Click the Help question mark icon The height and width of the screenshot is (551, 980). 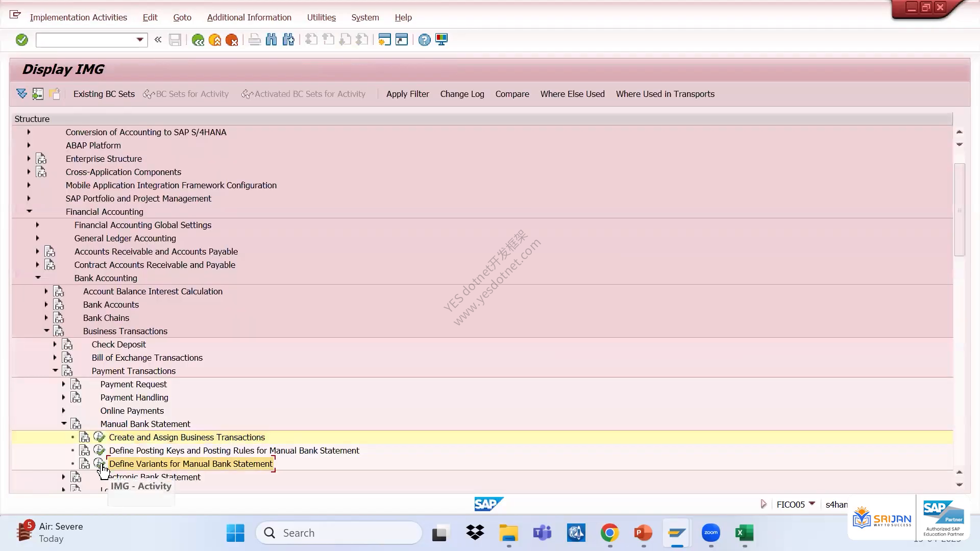tap(424, 40)
